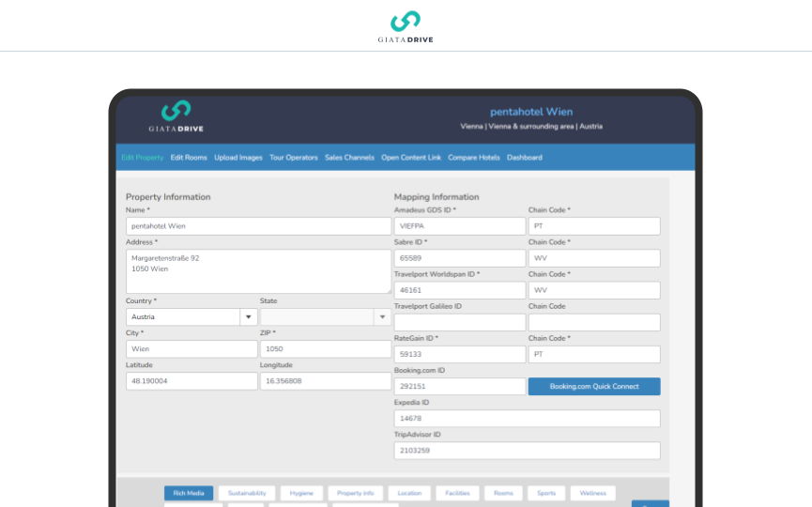The image size is (812, 507).
Task: Click into the TripAdvisor ID field
Action: 527,451
